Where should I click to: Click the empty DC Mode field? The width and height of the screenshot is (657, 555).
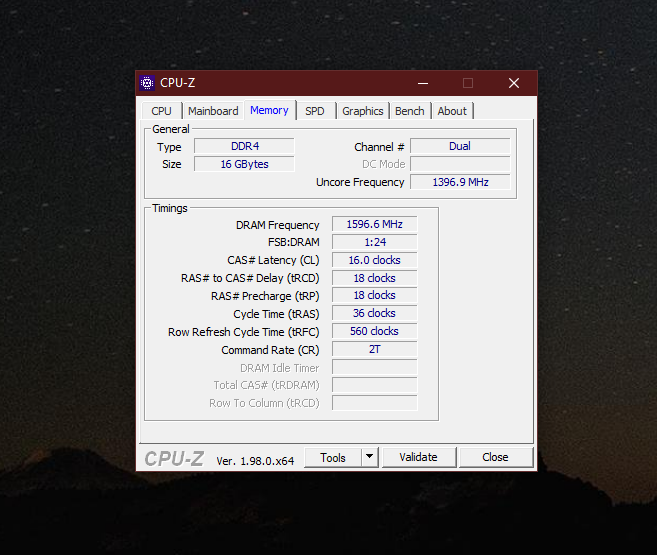coord(460,164)
